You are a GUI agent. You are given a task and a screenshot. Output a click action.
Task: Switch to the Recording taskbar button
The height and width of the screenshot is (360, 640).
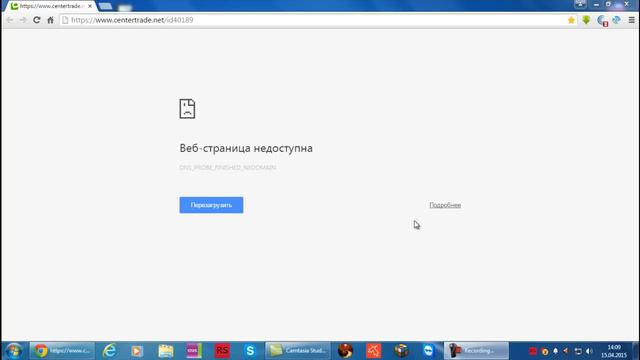coord(476,351)
